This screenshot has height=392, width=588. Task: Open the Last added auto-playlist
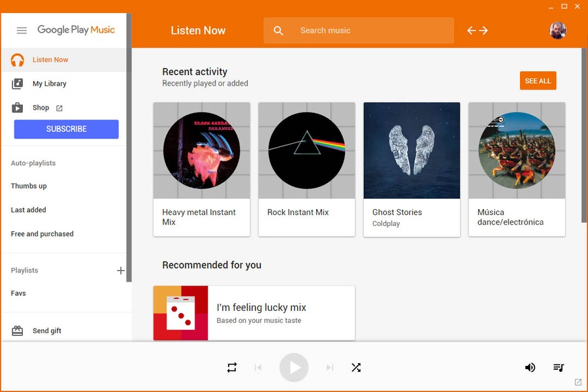click(29, 210)
